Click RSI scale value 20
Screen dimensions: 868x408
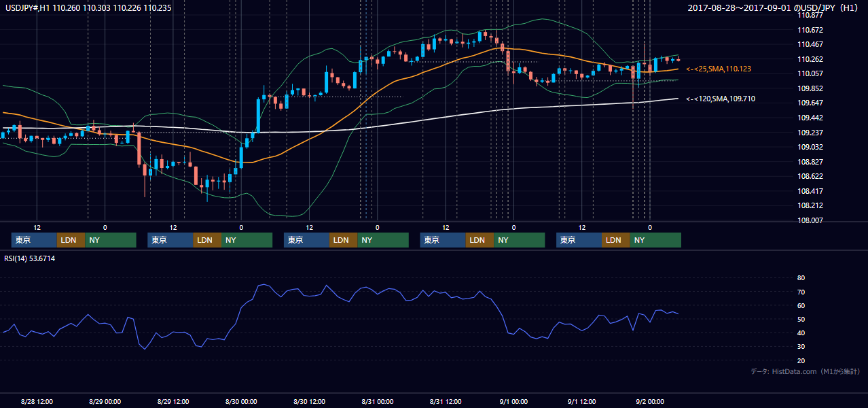coord(801,360)
